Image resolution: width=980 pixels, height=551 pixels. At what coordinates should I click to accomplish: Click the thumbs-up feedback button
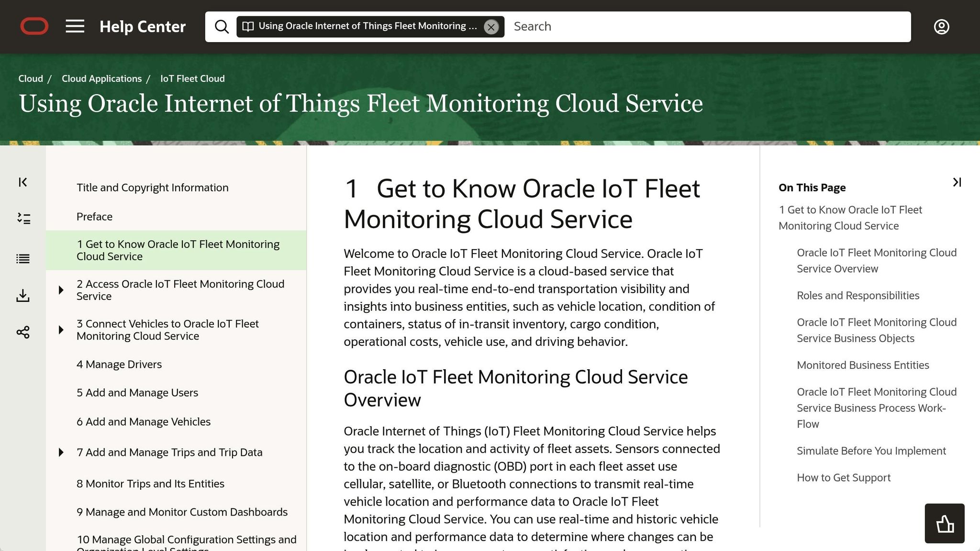tap(944, 523)
